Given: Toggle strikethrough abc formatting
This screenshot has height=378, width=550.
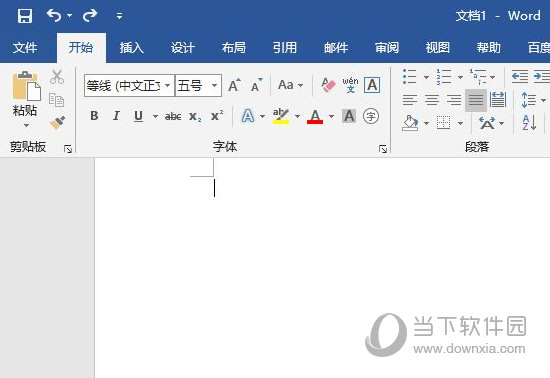Looking at the screenshot, I should pyautogui.click(x=173, y=116).
